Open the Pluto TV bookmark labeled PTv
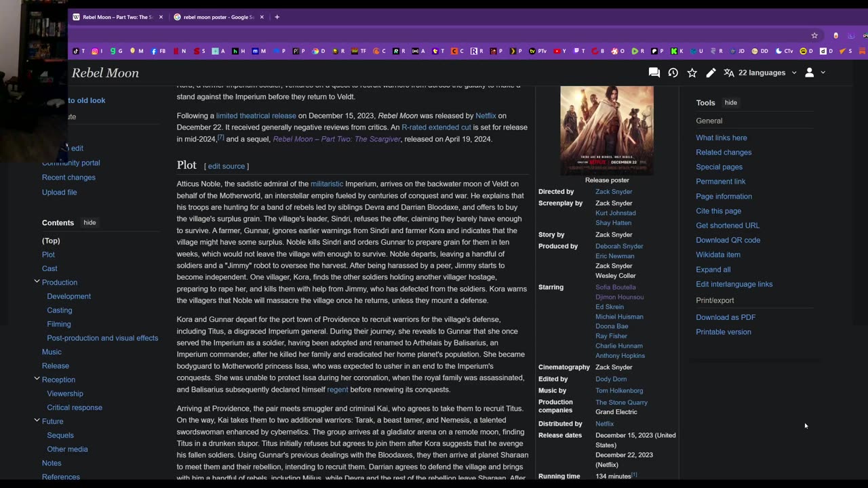The image size is (868, 488). pyautogui.click(x=538, y=51)
